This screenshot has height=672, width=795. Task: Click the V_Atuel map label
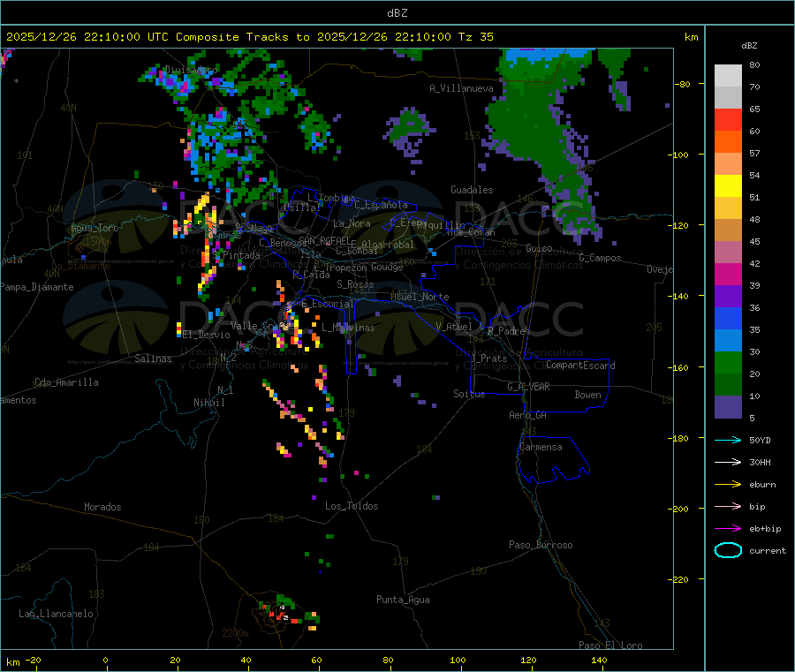[x=454, y=327]
